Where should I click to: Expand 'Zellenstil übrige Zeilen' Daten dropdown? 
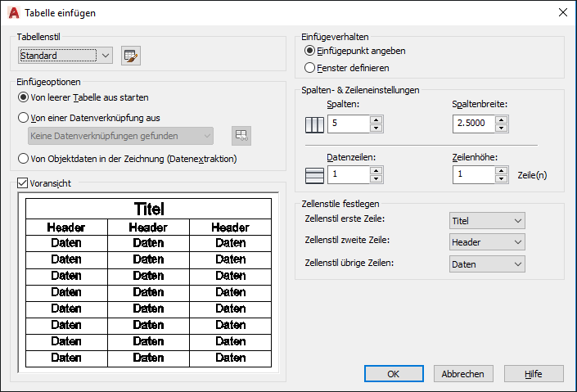click(x=487, y=264)
